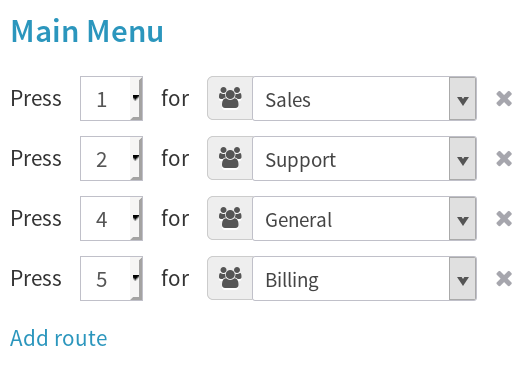Viewport: 528px width, 376px height.
Task: Select the Sales destination field
Action: click(x=364, y=99)
